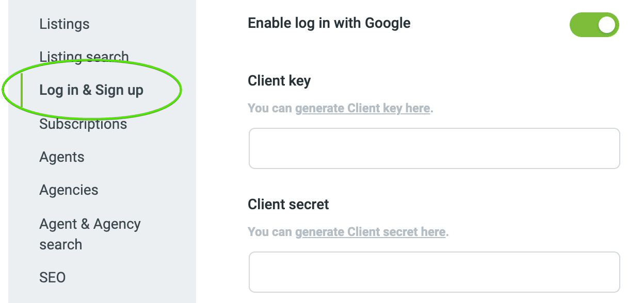The width and height of the screenshot is (644, 303).
Task: Click the "You can" hint under Client secret
Action: point(270,232)
